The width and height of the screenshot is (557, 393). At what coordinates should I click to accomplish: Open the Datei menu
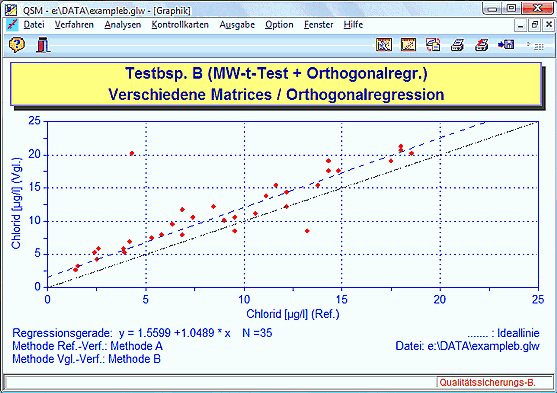pyautogui.click(x=34, y=25)
